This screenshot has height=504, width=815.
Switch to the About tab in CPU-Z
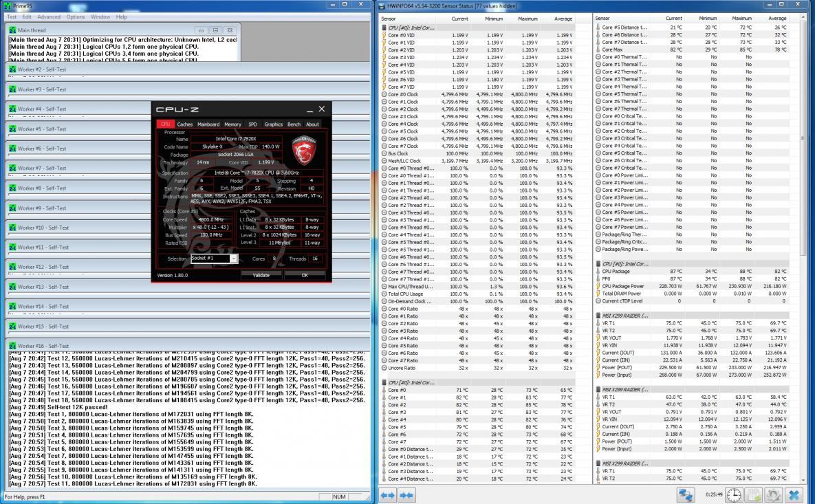tap(312, 124)
